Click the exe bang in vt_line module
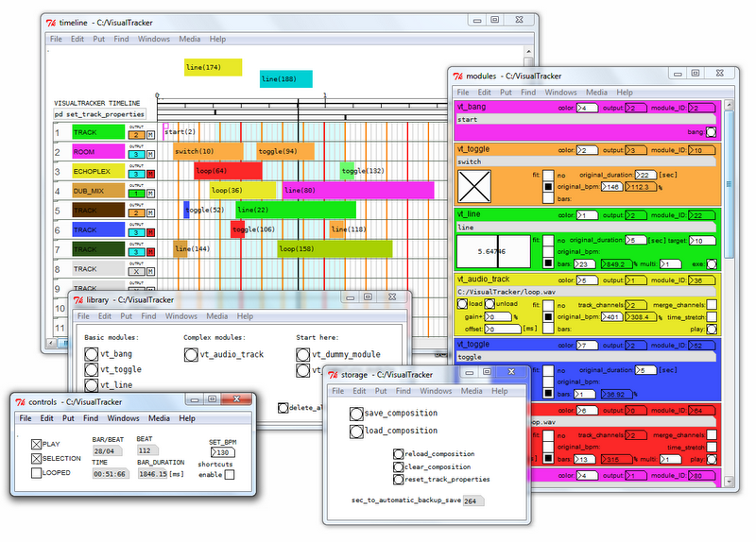756x542 pixels. click(x=712, y=264)
